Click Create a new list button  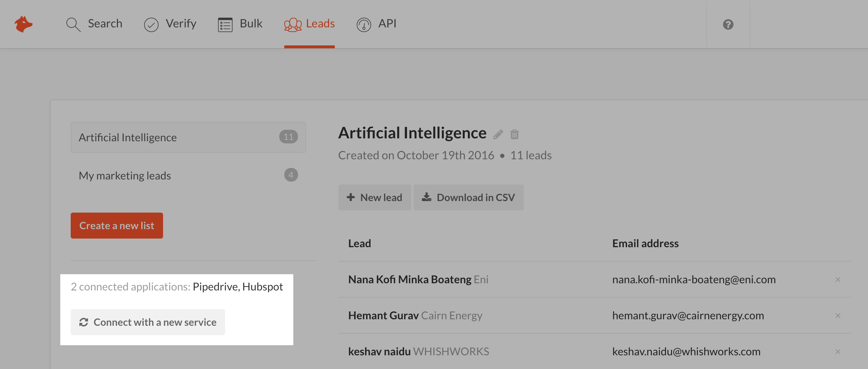117,226
